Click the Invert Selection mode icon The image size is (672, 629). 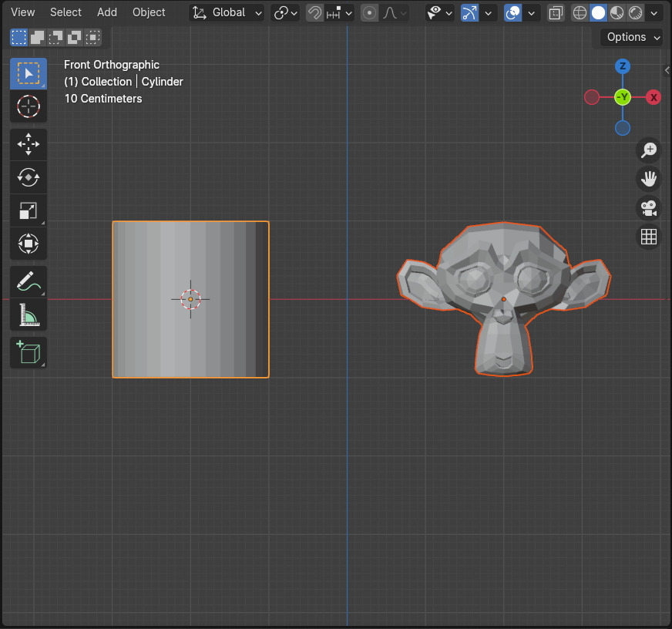[74, 37]
